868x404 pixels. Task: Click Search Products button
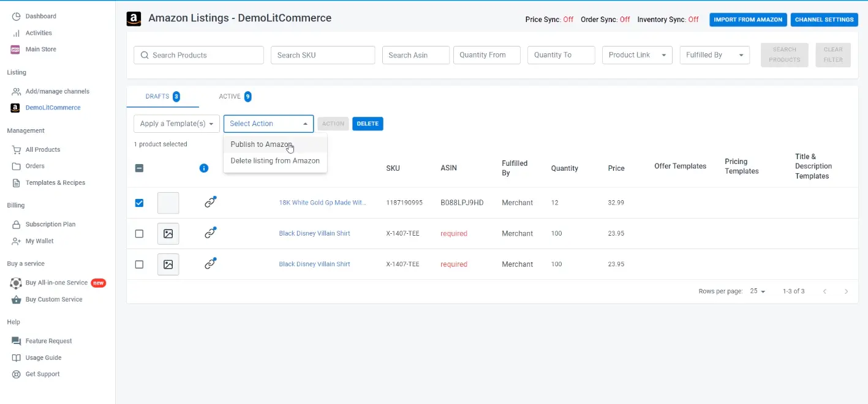tap(784, 55)
